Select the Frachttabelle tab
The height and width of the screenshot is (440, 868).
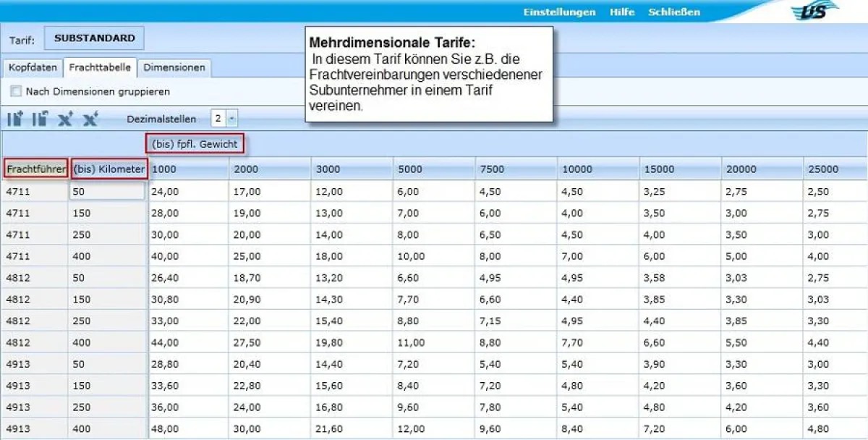(x=101, y=67)
